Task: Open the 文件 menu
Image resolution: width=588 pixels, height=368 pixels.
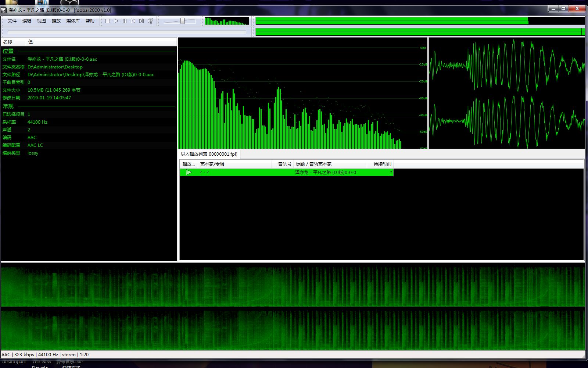Action: pyautogui.click(x=12, y=21)
